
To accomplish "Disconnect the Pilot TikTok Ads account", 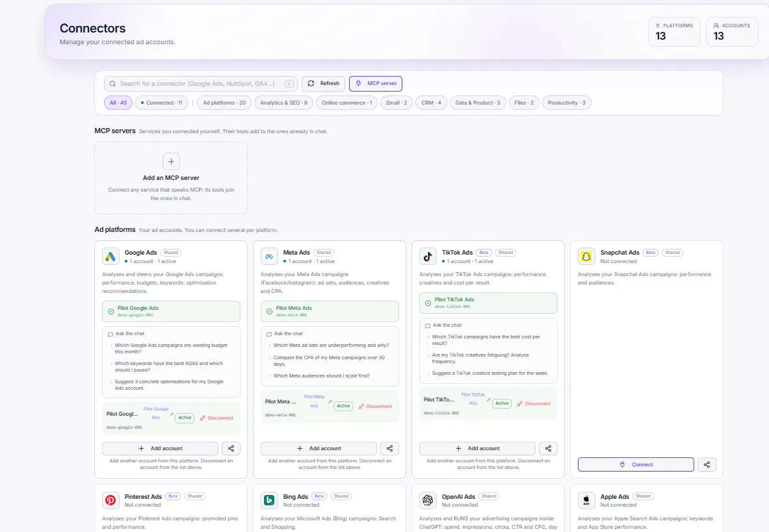I will tap(534, 403).
